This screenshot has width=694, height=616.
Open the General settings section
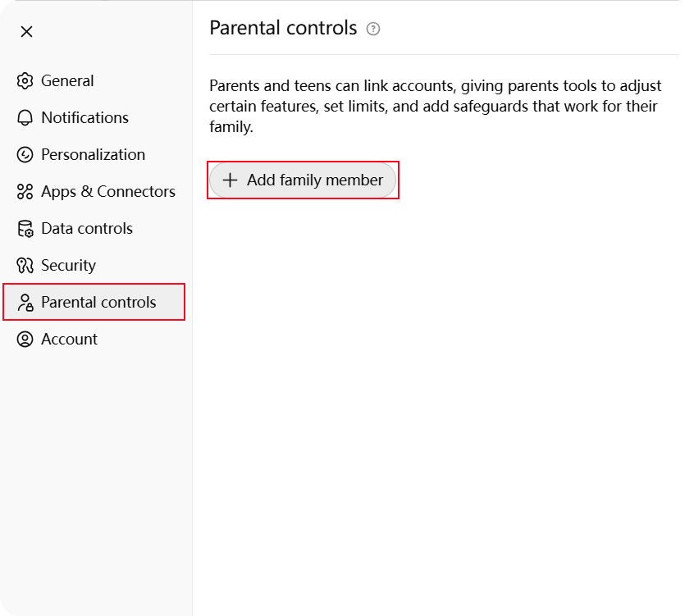pyautogui.click(x=67, y=80)
